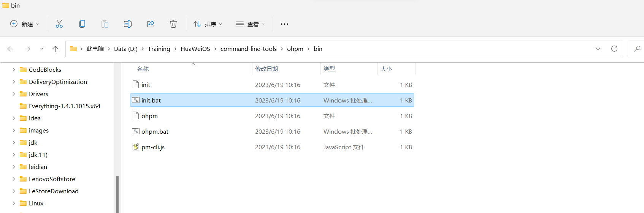Click the folder icon in address bar

point(73,49)
